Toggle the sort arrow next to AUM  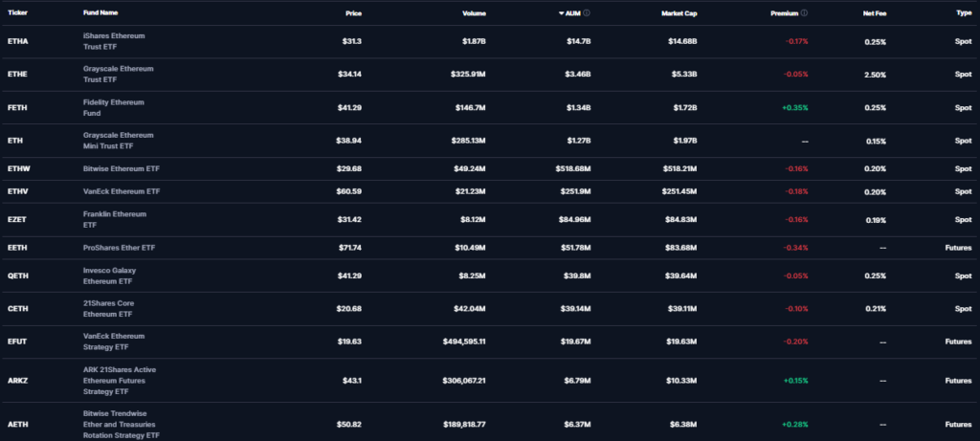[x=562, y=13]
